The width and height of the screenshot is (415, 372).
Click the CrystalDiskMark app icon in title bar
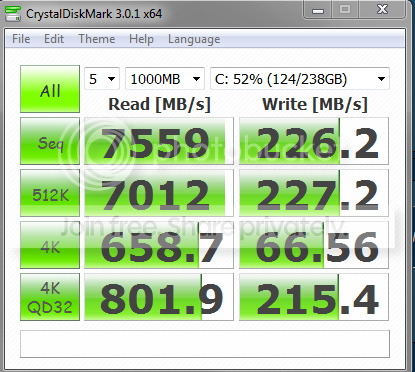13,13
